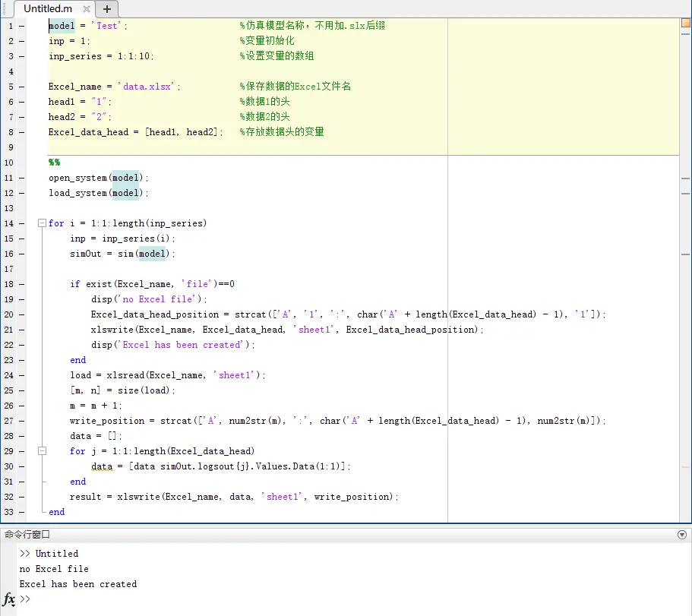Click the comment on line 5 about the Excel filename
This screenshot has height=616, width=692.
click(295, 86)
